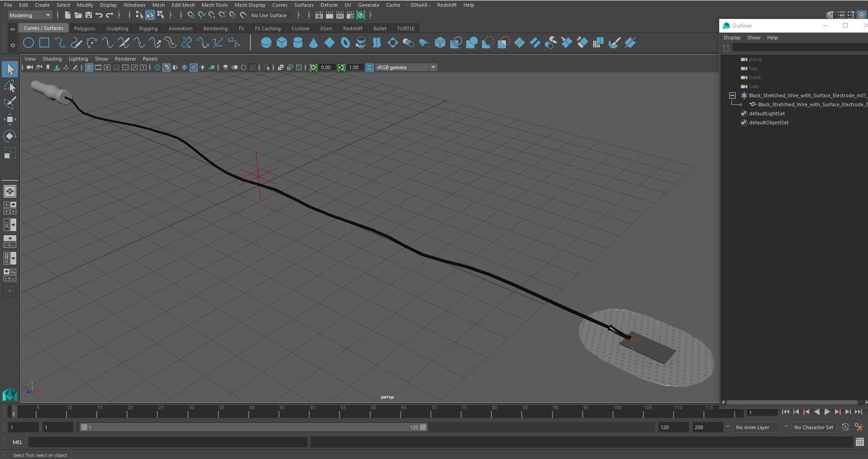Click the range slider bar
868x459 pixels.
[253, 427]
